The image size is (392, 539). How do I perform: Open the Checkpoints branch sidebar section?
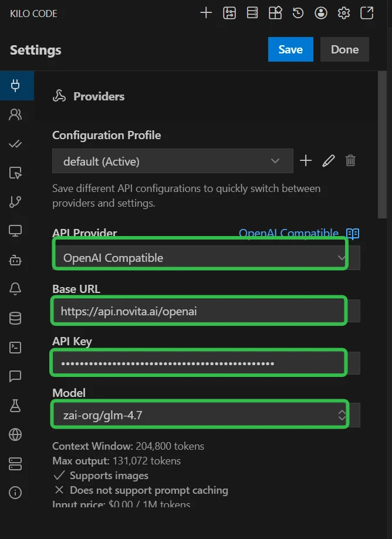point(15,202)
